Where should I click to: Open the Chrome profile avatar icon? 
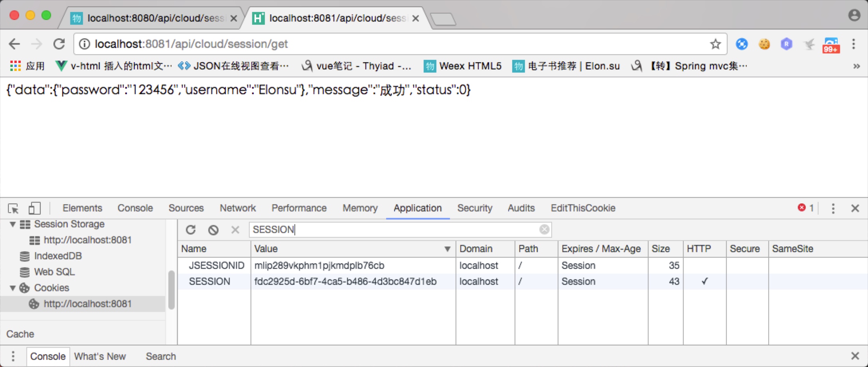tap(854, 15)
